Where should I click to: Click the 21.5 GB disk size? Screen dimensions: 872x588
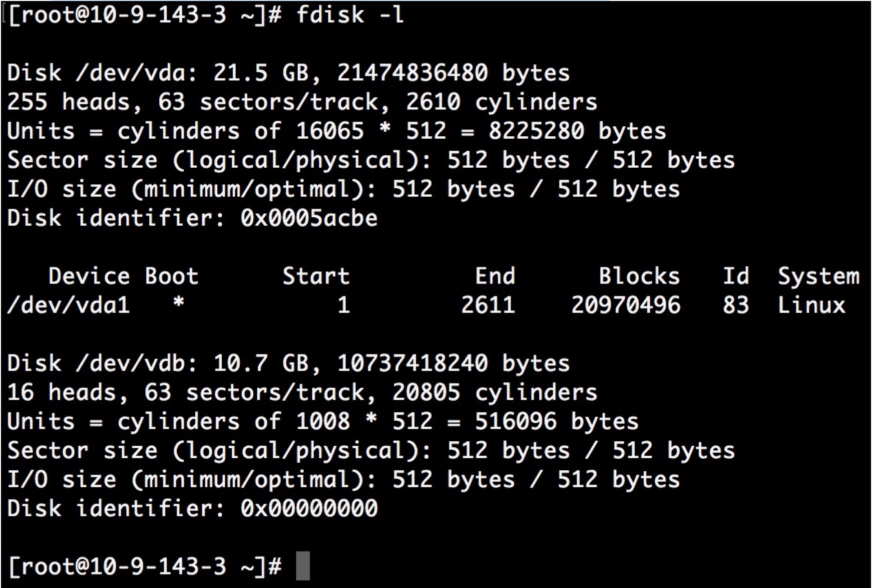261,73
